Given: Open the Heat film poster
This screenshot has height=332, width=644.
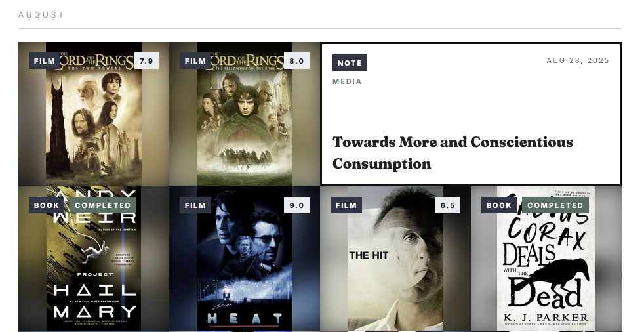Looking at the screenshot, I should click(245, 259).
